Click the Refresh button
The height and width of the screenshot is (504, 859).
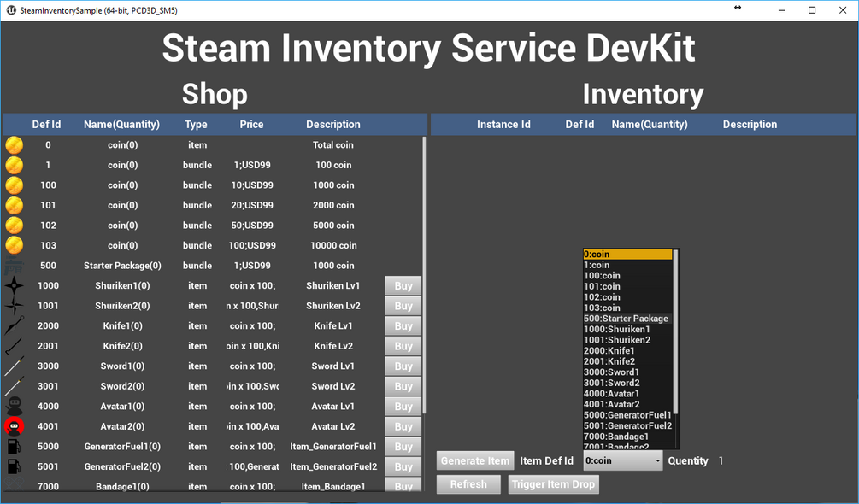click(x=468, y=484)
